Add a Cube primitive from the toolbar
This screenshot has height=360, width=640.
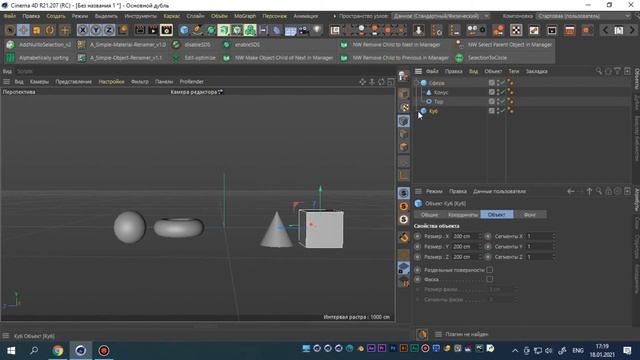(184, 30)
